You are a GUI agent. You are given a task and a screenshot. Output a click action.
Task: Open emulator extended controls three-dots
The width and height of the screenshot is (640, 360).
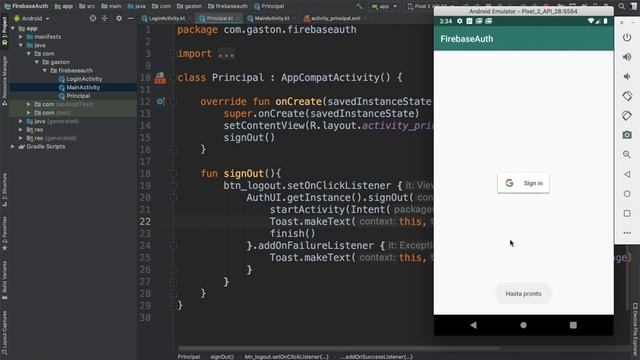click(627, 233)
